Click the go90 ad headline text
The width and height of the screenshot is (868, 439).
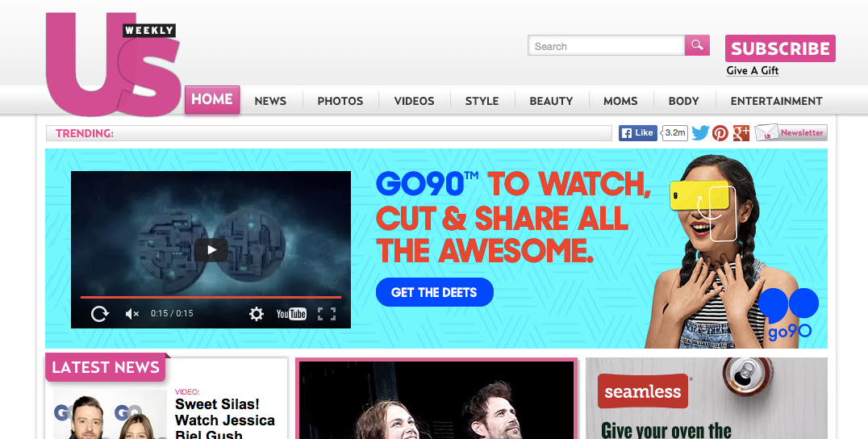click(513, 217)
